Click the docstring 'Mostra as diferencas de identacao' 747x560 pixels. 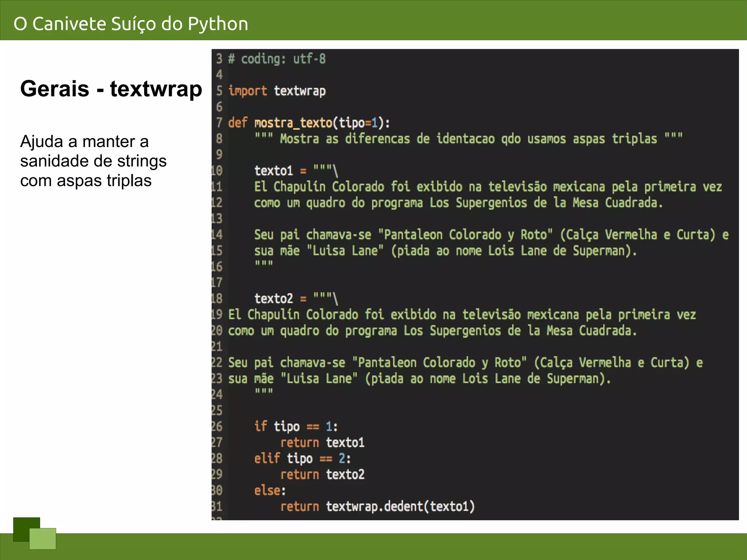point(468,139)
